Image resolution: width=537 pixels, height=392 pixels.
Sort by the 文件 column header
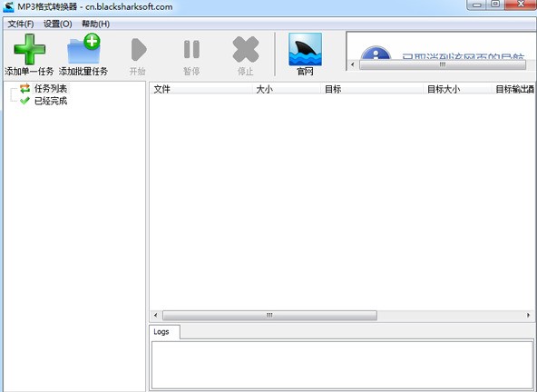click(201, 89)
